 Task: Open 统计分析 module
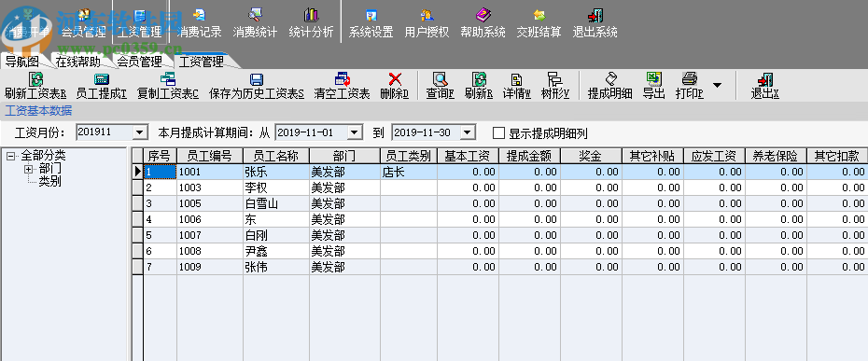pos(311,22)
